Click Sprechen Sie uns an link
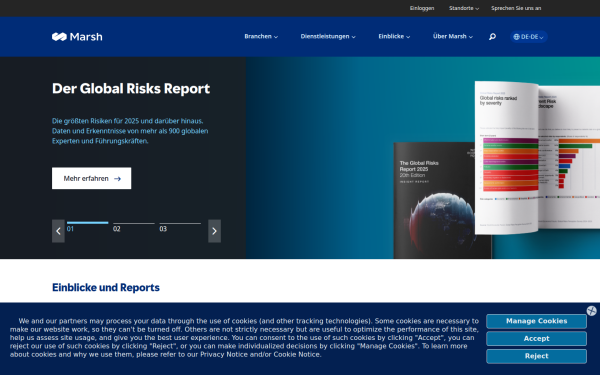Screen dimensions: 600x375 pyautogui.click(x=516, y=8)
